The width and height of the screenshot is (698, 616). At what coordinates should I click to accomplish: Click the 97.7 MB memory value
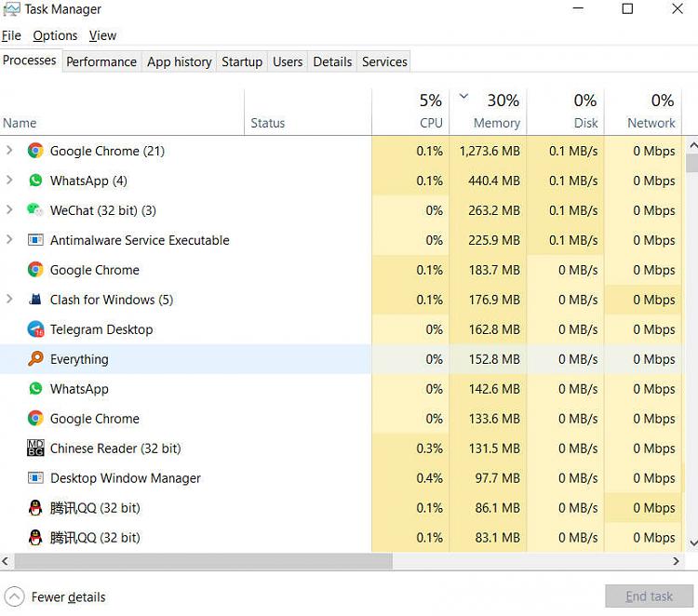click(x=497, y=478)
